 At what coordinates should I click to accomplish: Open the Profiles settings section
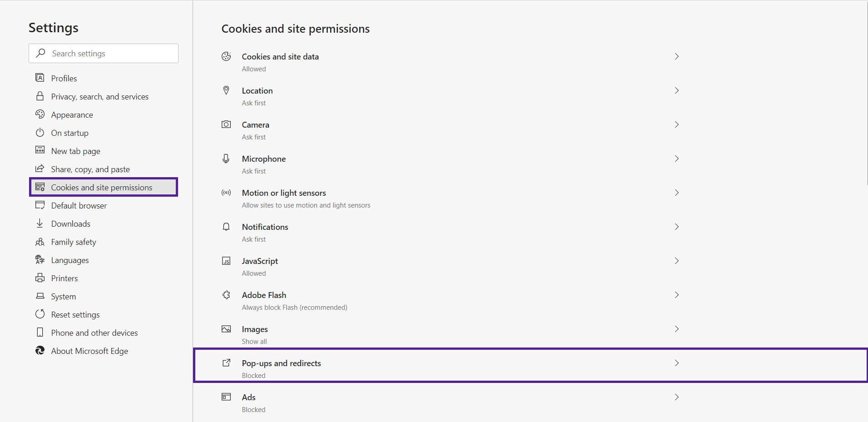click(x=64, y=78)
